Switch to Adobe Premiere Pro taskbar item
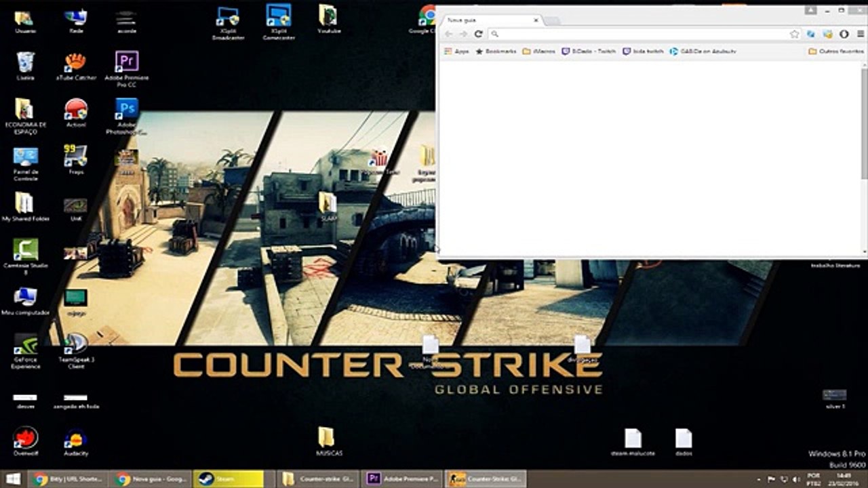This screenshot has width=868, height=488. click(x=402, y=479)
